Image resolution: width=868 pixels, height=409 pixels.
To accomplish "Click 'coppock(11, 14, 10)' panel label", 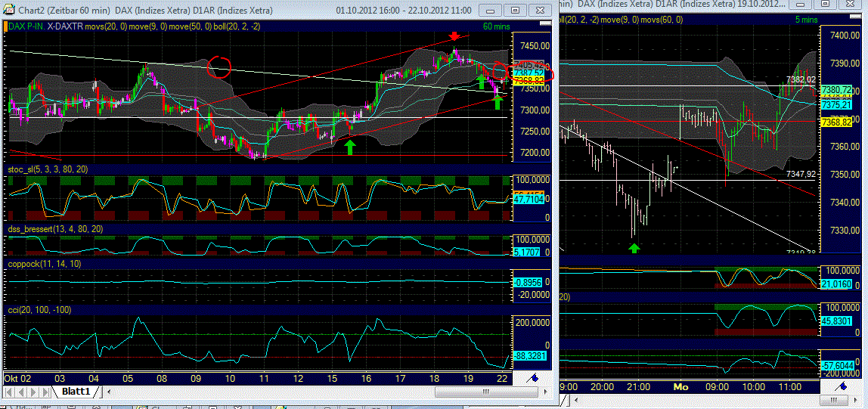I will tap(44, 264).
